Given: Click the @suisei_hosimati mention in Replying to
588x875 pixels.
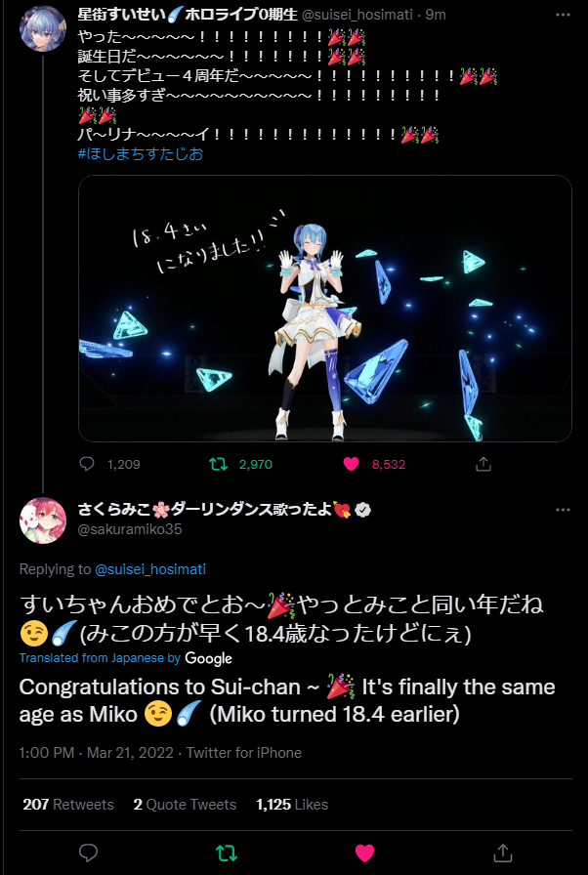Looking at the screenshot, I should click(150, 569).
